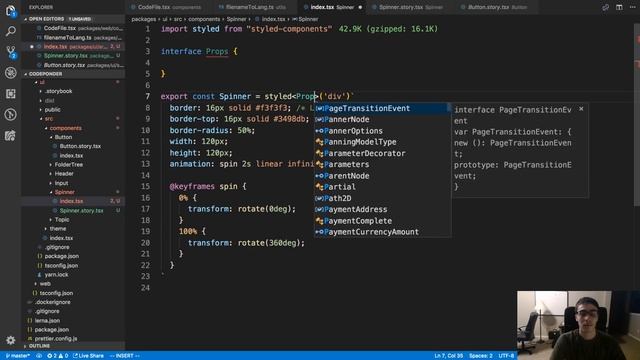
Task: Change Spaces: 2 indentation setting
Action: [x=480, y=356]
